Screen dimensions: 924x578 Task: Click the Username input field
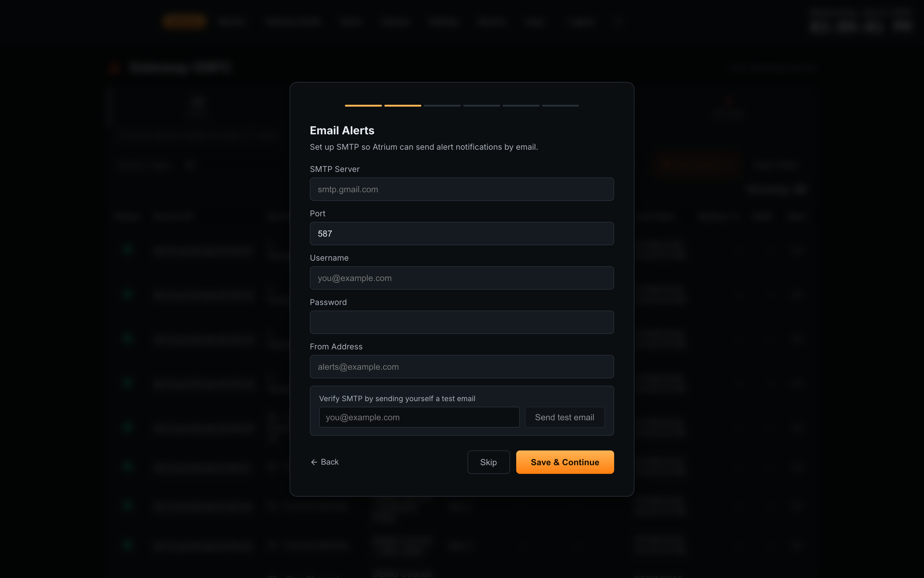(x=462, y=278)
